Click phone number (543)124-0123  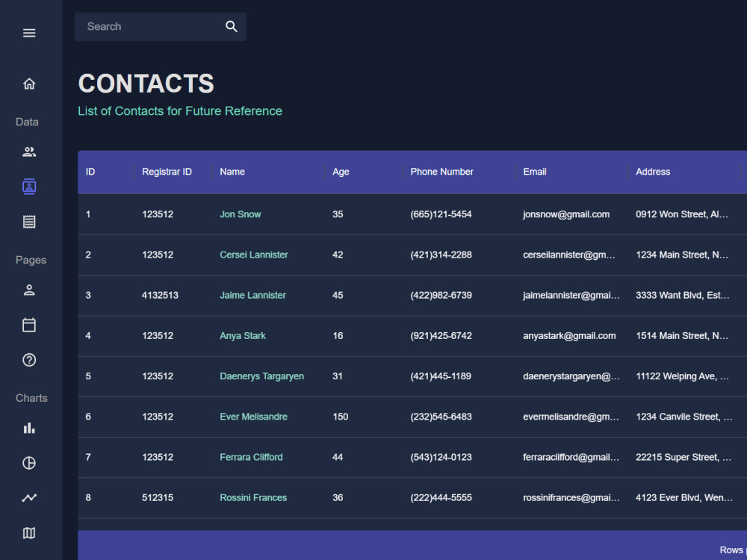tap(441, 457)
